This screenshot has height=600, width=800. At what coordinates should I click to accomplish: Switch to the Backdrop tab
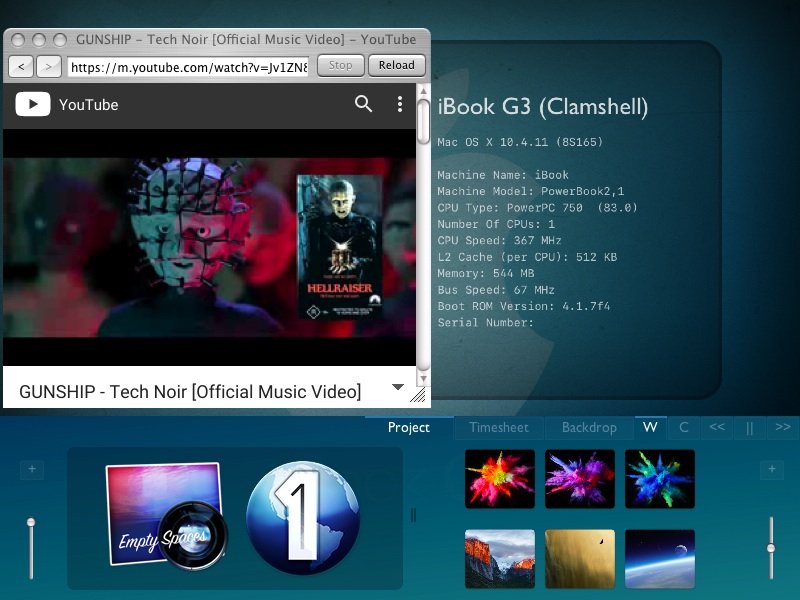(x=589, y=428)
